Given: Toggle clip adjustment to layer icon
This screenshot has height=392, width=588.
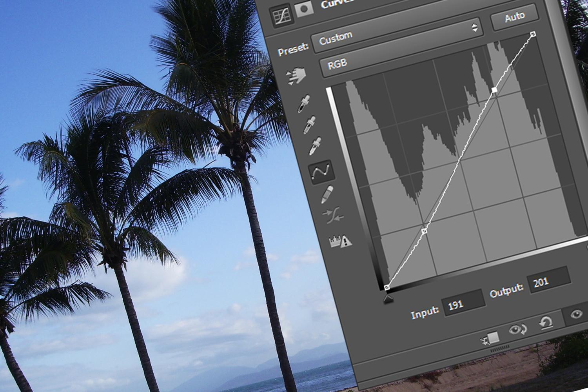Looking at the screenshot, I should (x=491, y=338).
